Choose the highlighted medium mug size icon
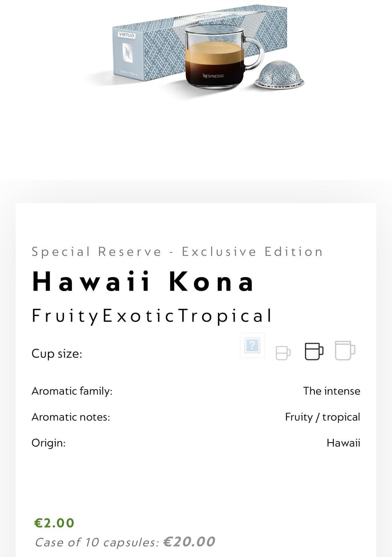This screenshot has width=392, height=557. [x=314, y=351]
